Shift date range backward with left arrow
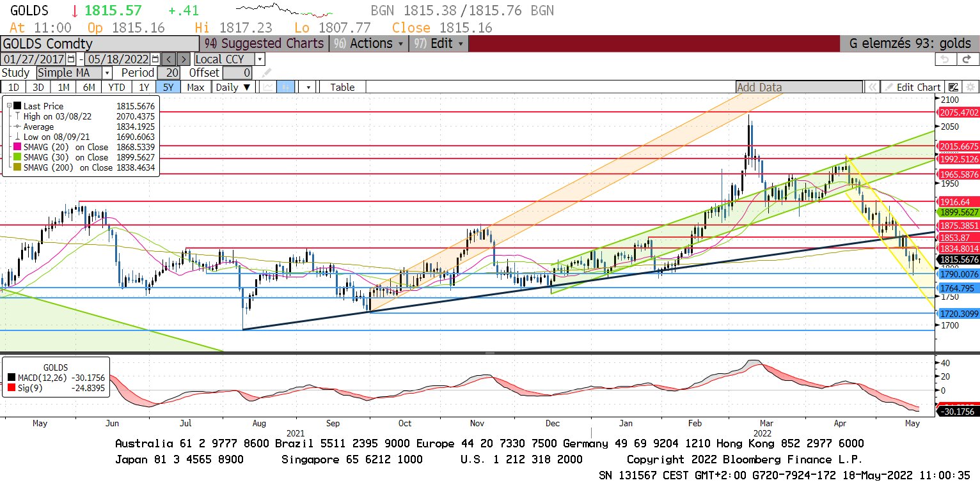980x494 pixels. 168,59
